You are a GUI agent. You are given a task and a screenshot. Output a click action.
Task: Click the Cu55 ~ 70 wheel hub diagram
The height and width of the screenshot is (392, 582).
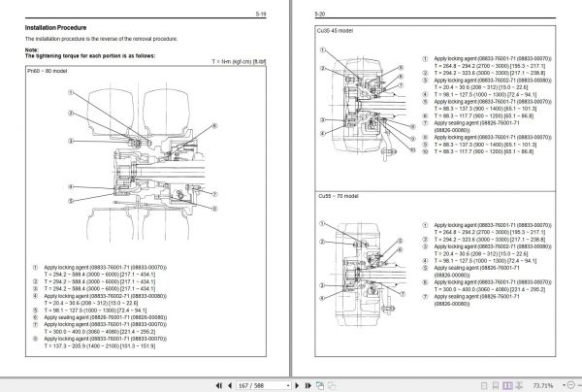coord(363,273)
